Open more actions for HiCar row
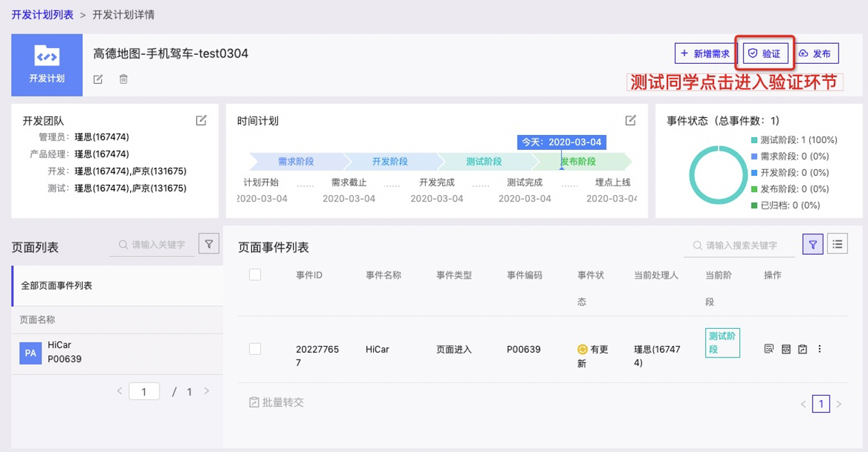Viewport: 868px width, 452px height. 819,349
